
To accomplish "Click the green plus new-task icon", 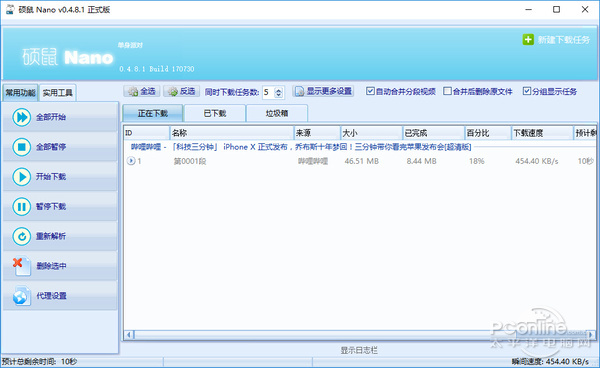I will pyautogui.click(x=528, y=39).
